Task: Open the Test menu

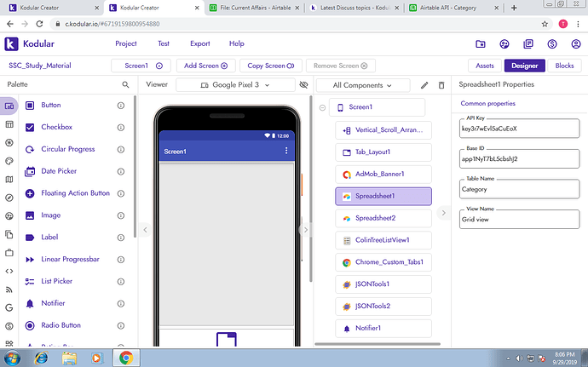Action: (164, 43)
